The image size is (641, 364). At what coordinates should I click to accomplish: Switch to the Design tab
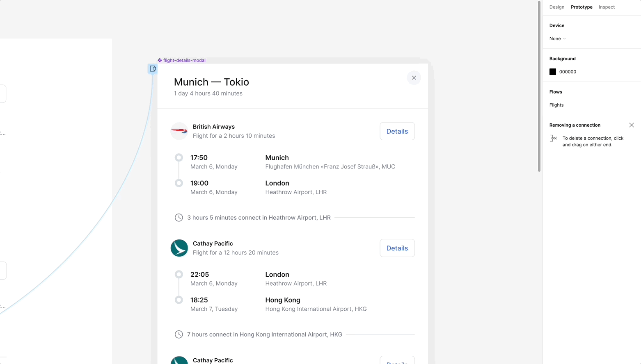(x=556, y=7)
